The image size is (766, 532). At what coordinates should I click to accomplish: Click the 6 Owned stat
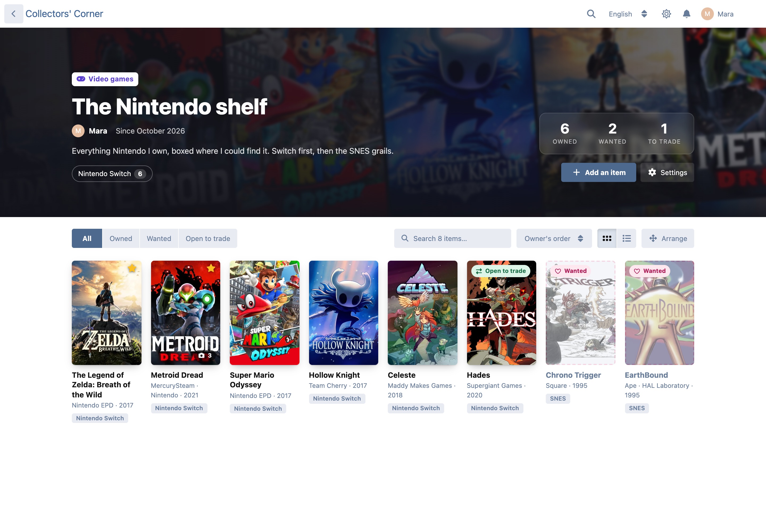click(565, 133)
